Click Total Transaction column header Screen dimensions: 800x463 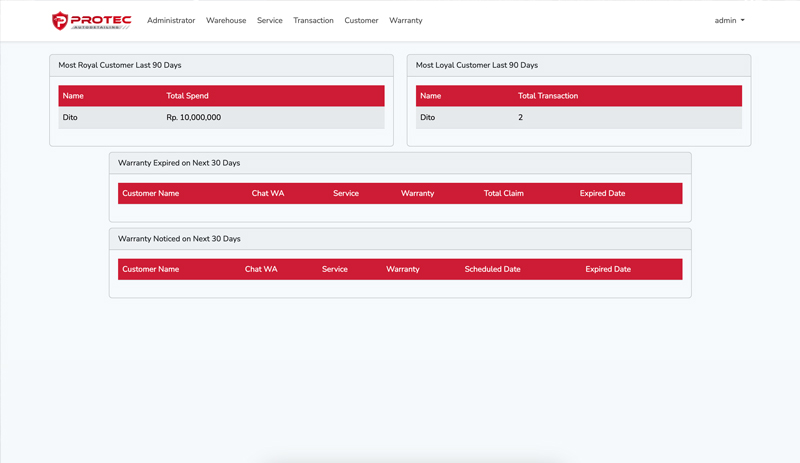coord(548,96)
